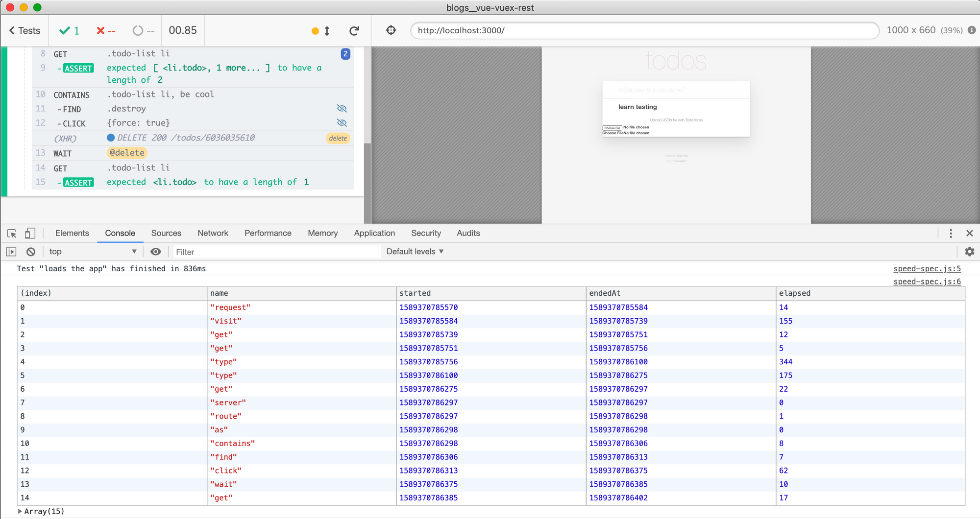Open console settings gear icon
The width and height of the screenshot is (980, 519).
pyautogui.click(x=969, y=252)
